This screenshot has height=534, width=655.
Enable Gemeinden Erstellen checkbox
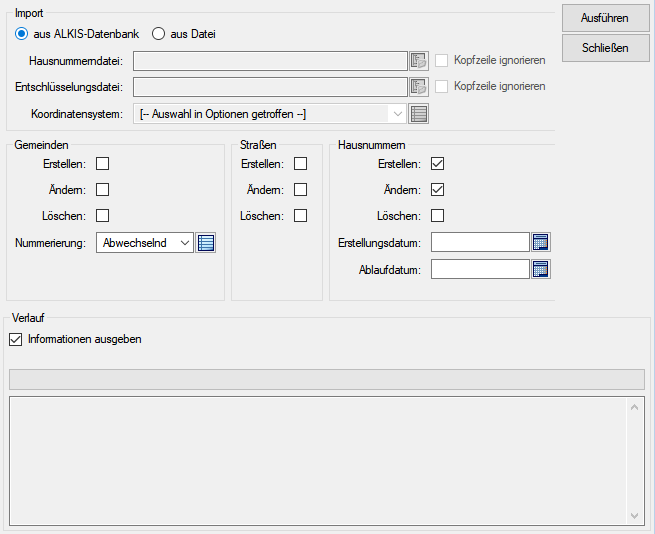pos(102,164)
